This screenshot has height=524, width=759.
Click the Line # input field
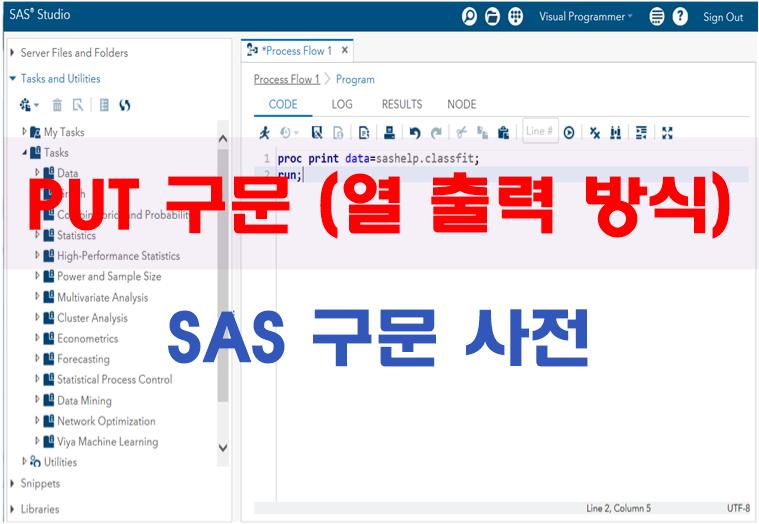540,131
